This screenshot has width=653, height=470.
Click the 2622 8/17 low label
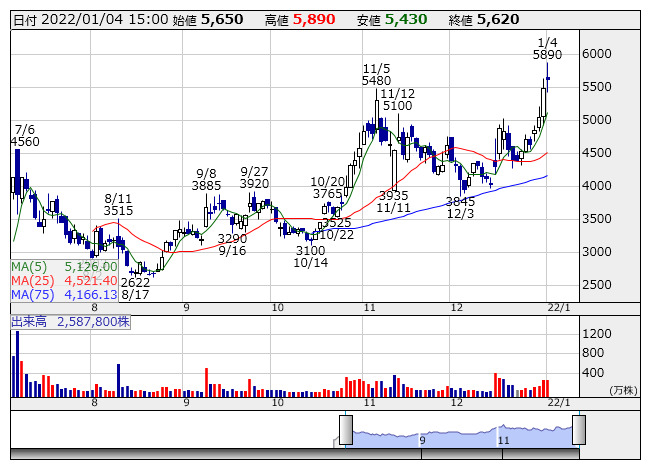click(135, 288)
